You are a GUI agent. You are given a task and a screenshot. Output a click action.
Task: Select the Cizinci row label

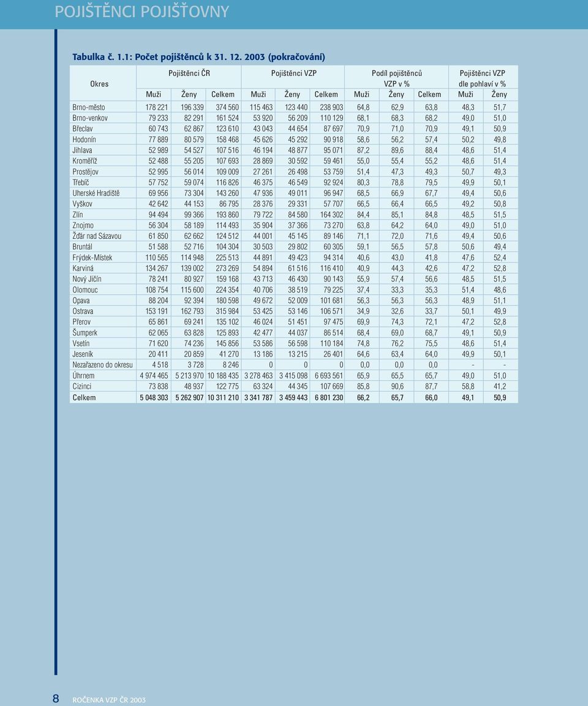82,386
